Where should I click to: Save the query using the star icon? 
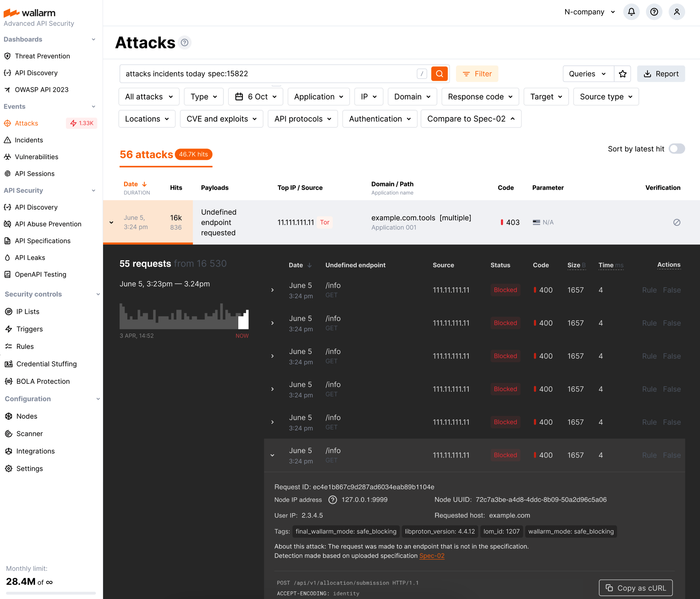pyautogui.click(x=622, y=74)
